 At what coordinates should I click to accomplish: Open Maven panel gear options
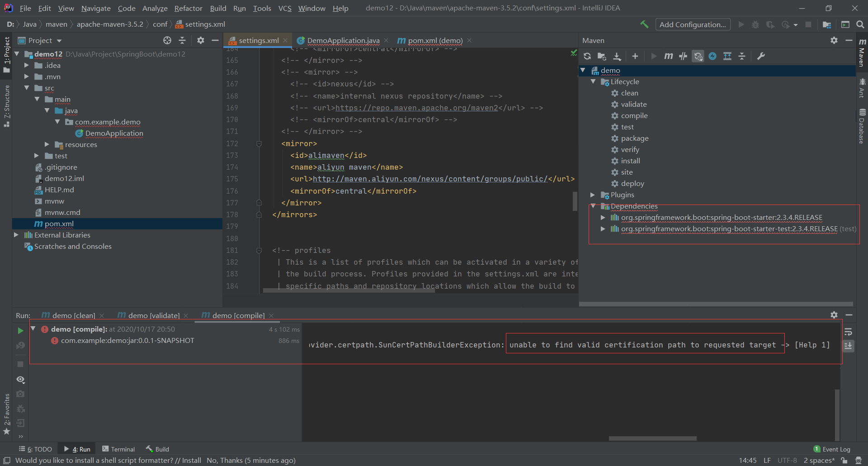(x=834, y=40)
